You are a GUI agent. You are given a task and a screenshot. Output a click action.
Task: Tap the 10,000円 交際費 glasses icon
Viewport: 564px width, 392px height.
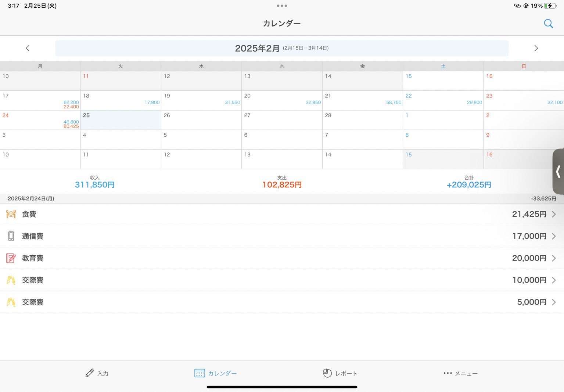click(x=11, y=280)
